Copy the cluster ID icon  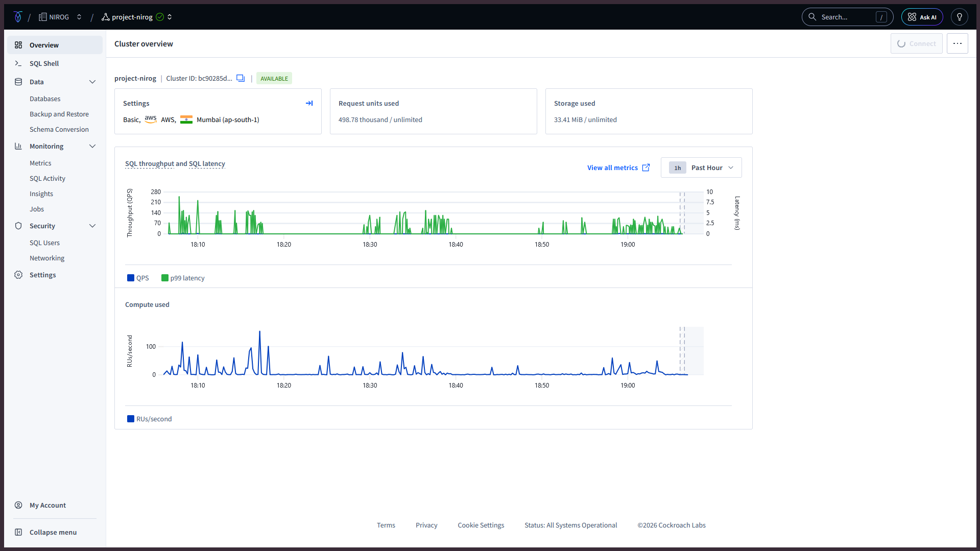click(241, 78)
